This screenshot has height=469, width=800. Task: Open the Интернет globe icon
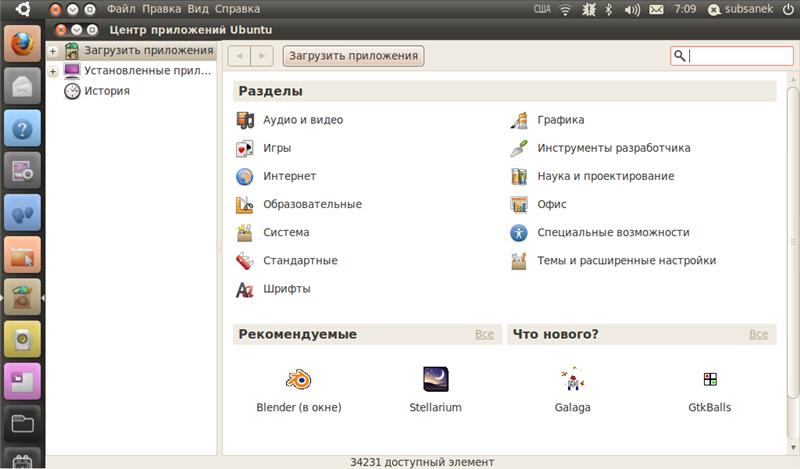245,176
